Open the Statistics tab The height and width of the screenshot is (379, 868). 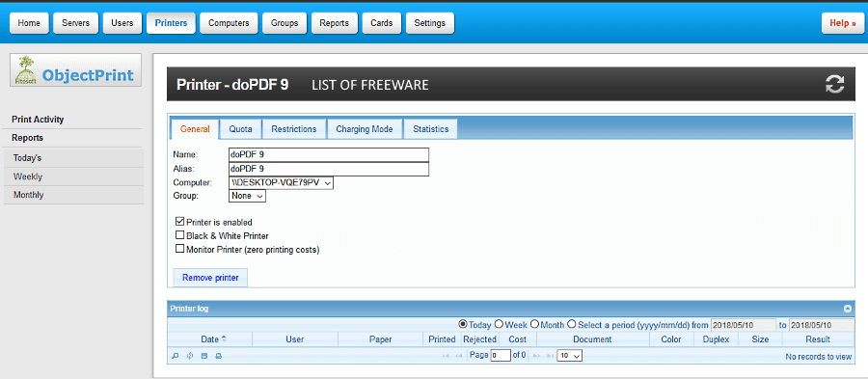431,129
